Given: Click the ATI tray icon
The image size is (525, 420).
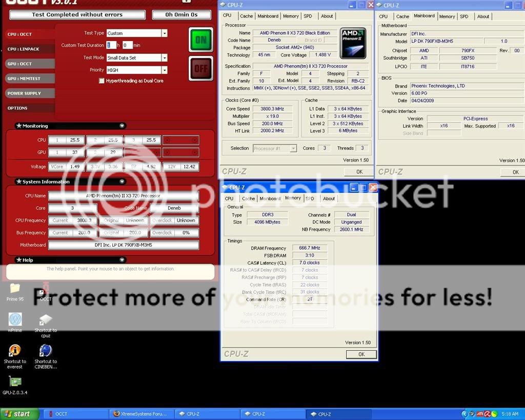Looking at the screenshot, I should 480,414.
